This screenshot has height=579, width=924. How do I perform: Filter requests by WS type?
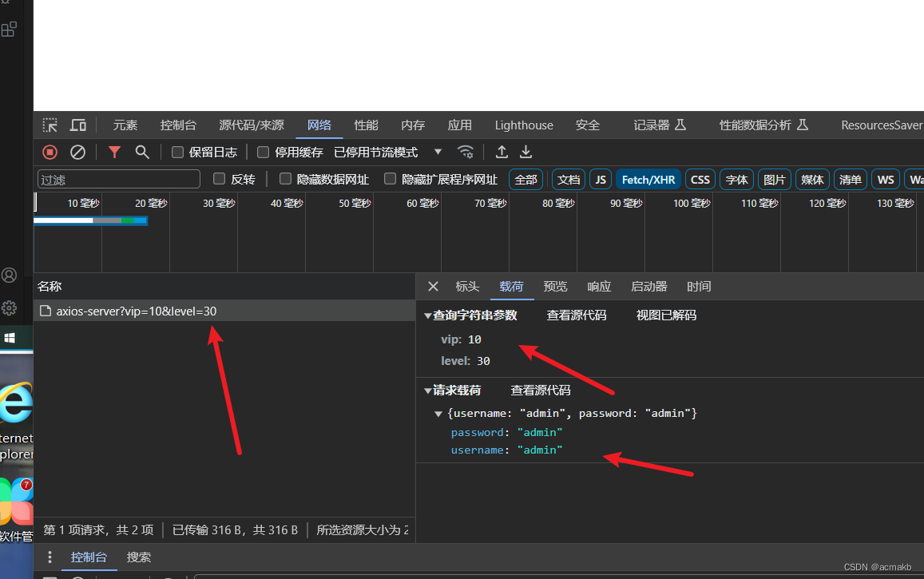[x=886, y=180]
